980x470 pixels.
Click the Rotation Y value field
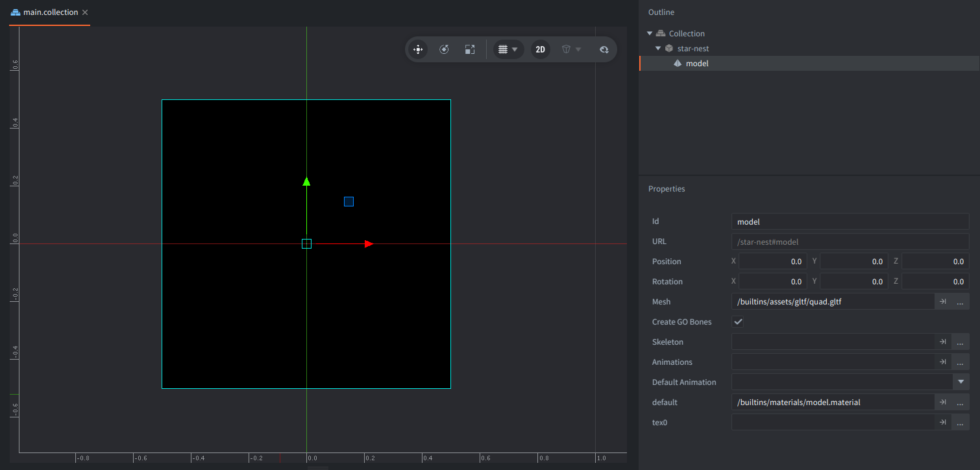(x=854, y=282)
